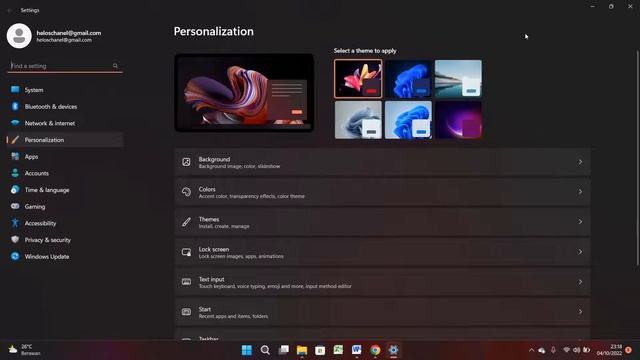Screen dimensions: 640x360
Task: Click the Find a setting search box
Action: point(65,66)
